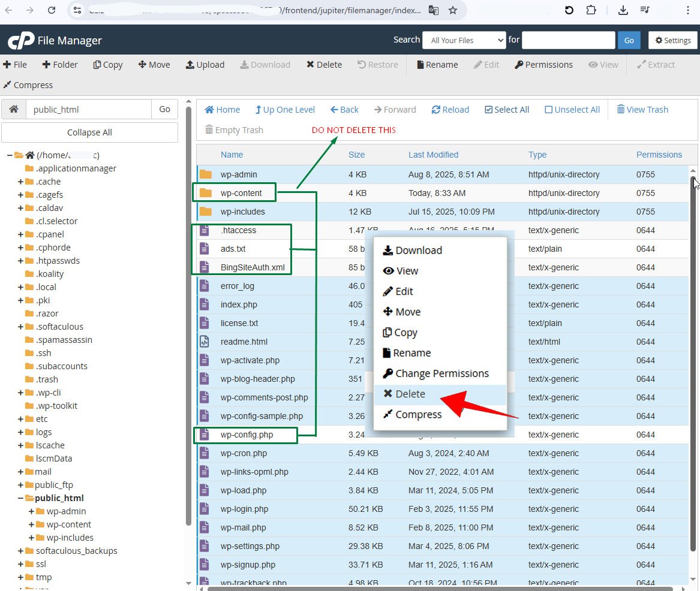
Task: Click the home icon beside path field
Action: pos(13,109)
